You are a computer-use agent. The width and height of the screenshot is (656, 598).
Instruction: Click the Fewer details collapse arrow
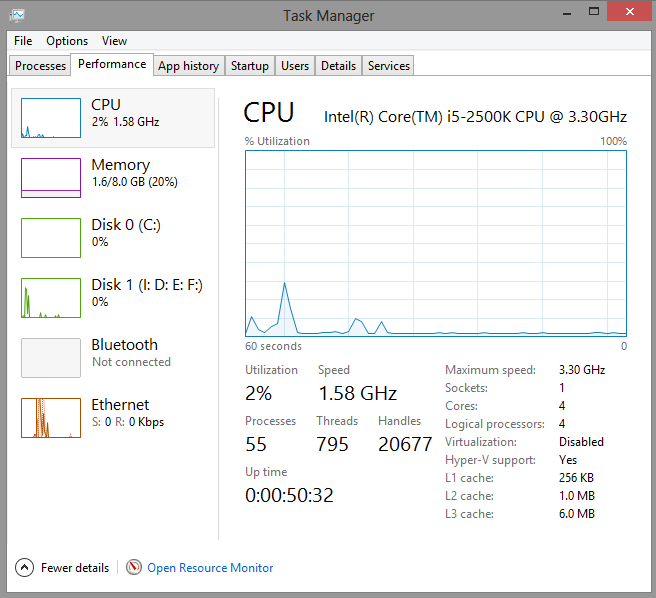point(24,567)
